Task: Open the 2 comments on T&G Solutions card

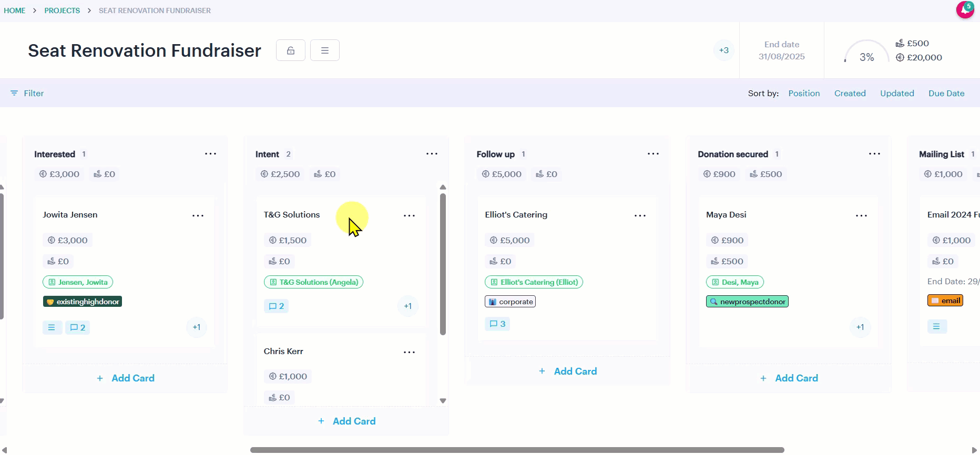Action: click(x=276, y=306)
